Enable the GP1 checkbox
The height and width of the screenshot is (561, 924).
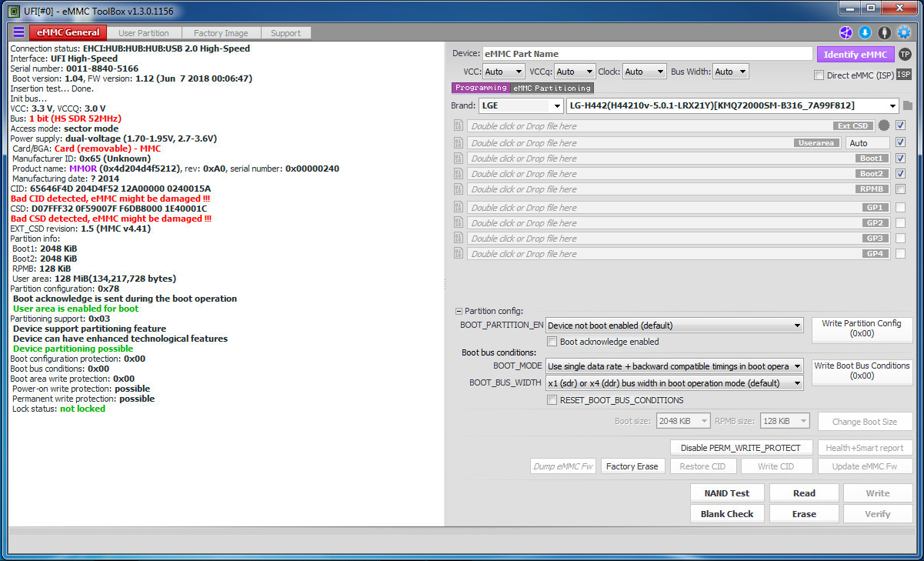(900, 207)
